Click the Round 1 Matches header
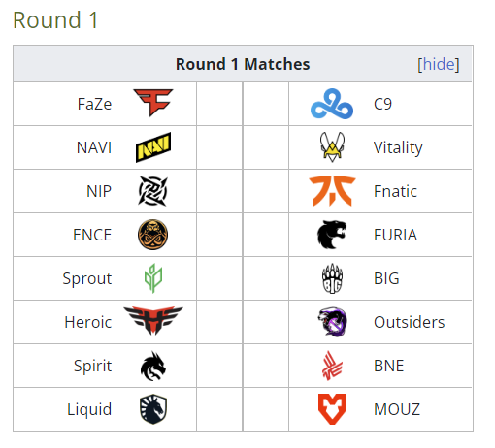495x448 pixels. pos(243,64)
